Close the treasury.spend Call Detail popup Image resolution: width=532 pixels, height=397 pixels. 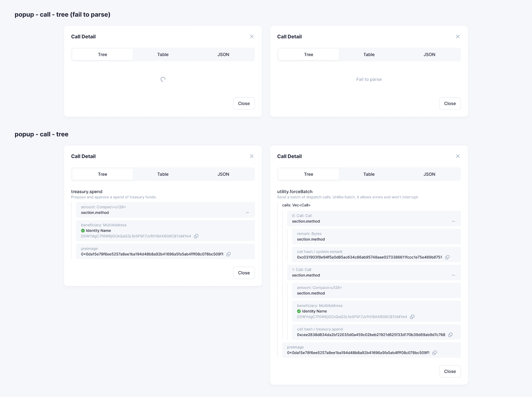point(244,273)
